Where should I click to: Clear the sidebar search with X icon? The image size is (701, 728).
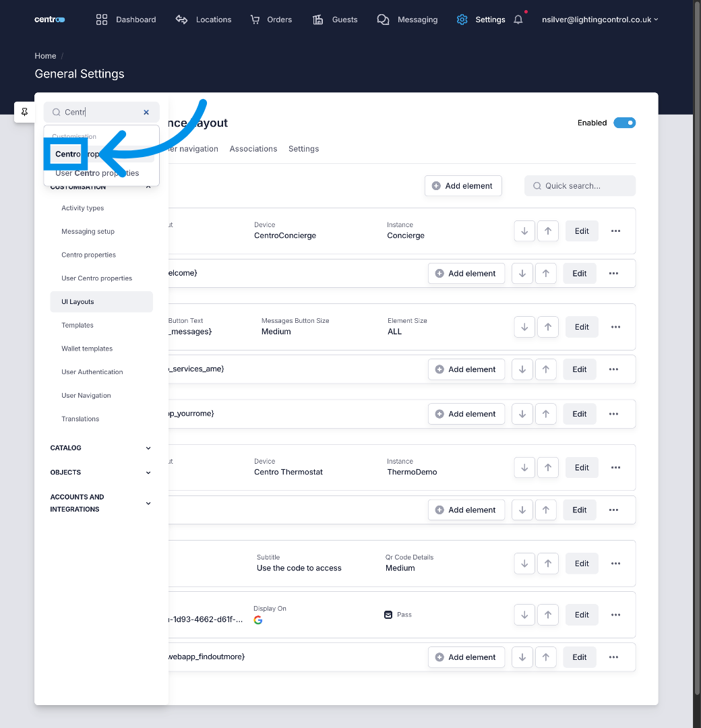[146, 113]
